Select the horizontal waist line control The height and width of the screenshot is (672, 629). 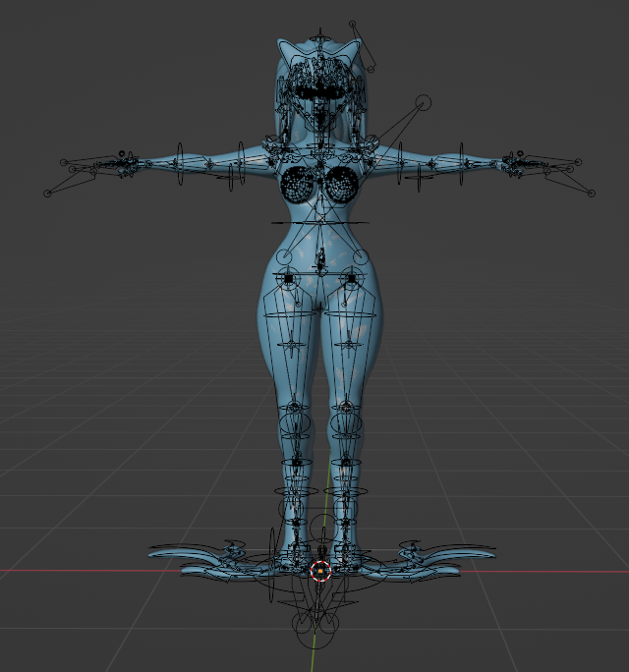pyautogui.click(x=319, y=223)
